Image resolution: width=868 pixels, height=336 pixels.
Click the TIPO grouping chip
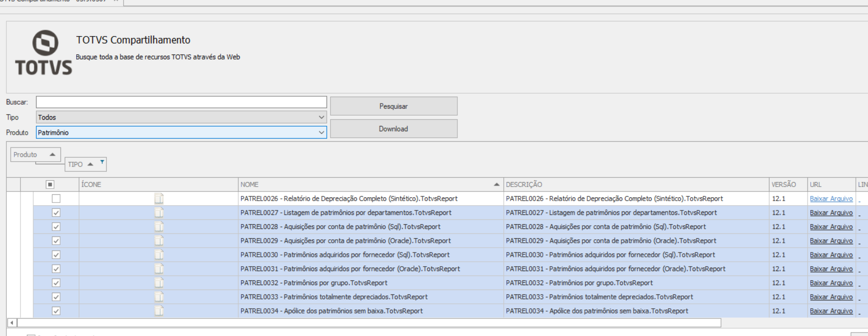86,164
